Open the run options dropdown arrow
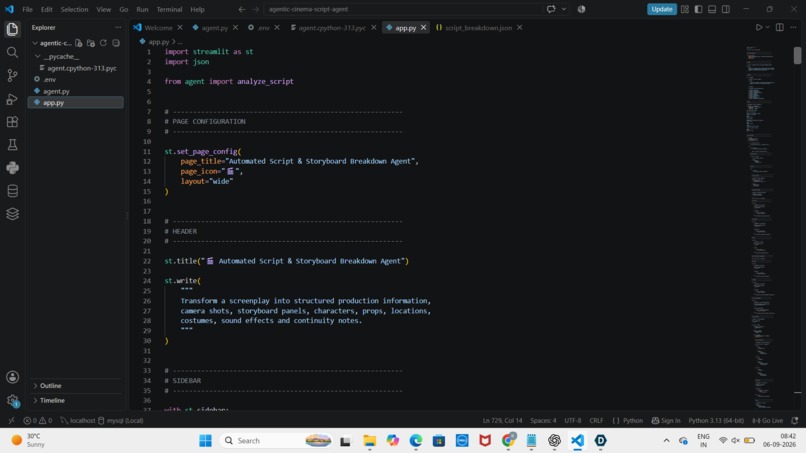The image size is (806, 453). coord(767,27)
